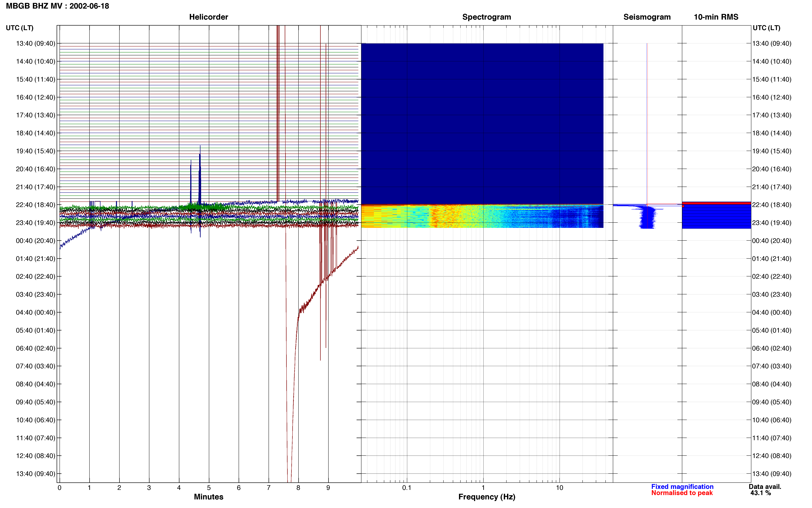The width and height of the screenshot is (812, 508).
Task: Click the 'Normalised to peak' legend text
Action: point(682,493)
